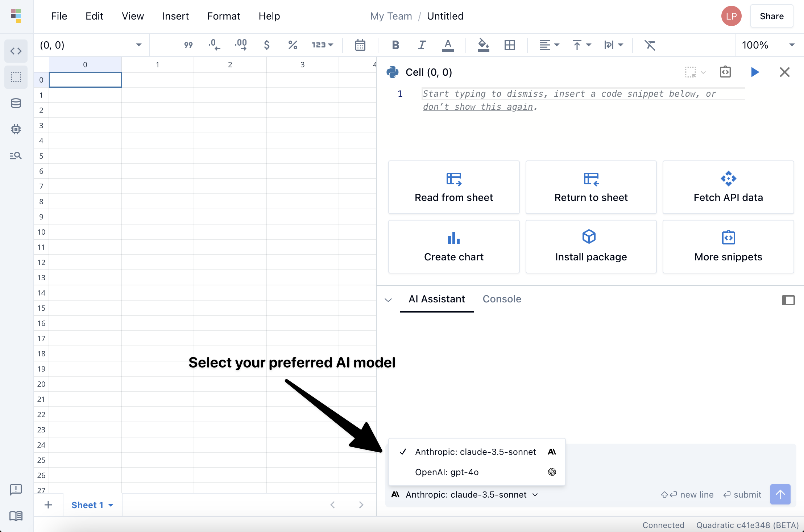This screenshot has width=804, height=532.
Task: Switch to the Console tab
Action: click(x=502, y=299)
